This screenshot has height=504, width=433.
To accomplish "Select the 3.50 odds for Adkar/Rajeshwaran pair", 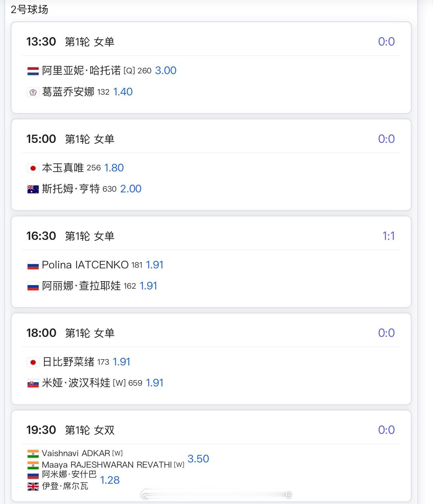I will [198, 459].
